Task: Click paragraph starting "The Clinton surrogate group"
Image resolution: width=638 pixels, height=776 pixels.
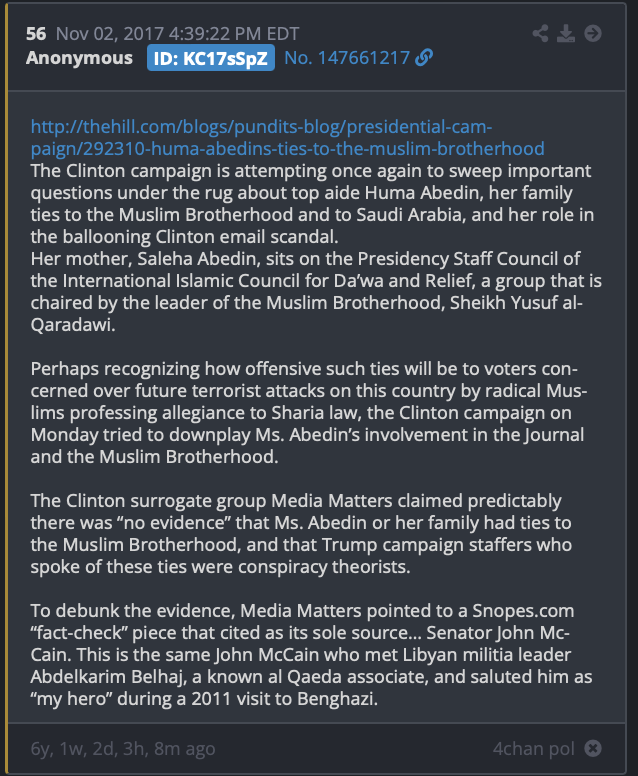Action: tap(301, 534)
